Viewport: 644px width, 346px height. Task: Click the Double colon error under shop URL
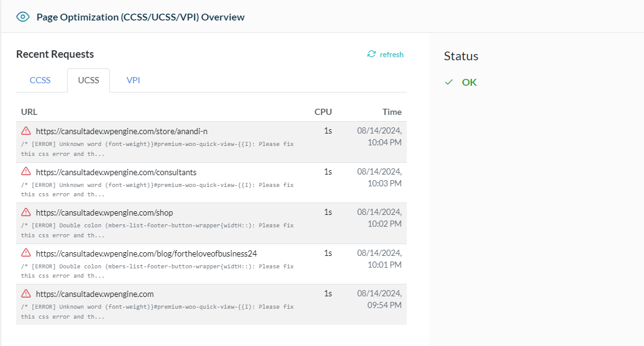[157, 230]
